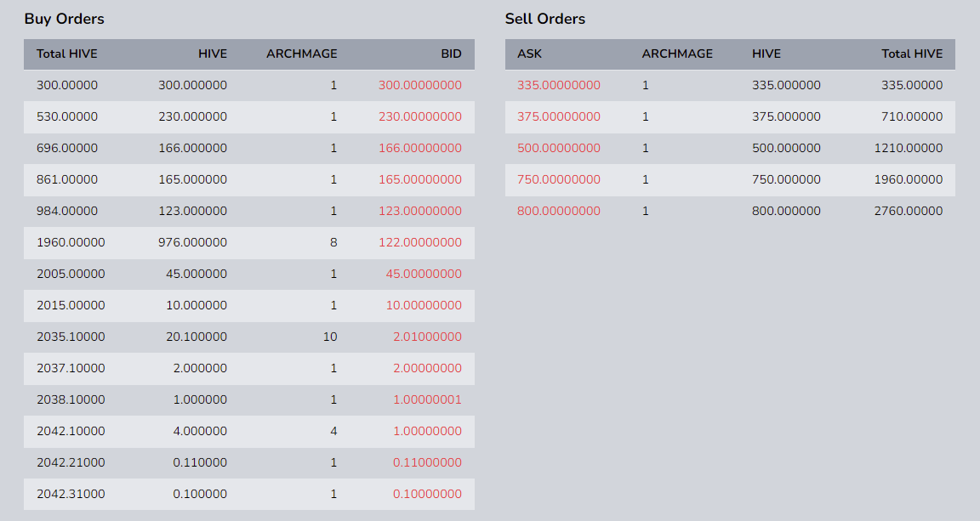980x521 pixels.
Task: Click the 166.00000000 bid price
Action: click(x=420, y=148)
